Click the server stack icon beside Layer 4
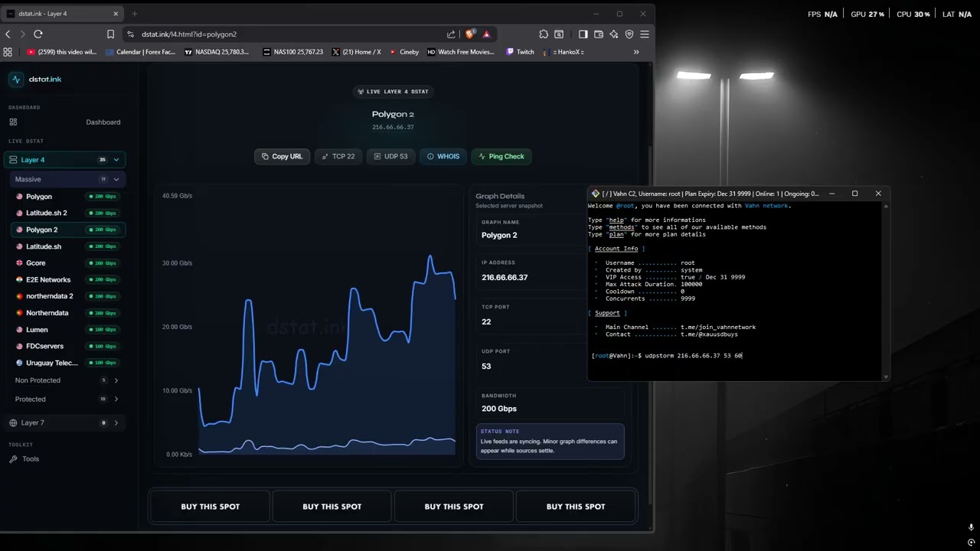The image size is (980, 551). click(13, 160)
